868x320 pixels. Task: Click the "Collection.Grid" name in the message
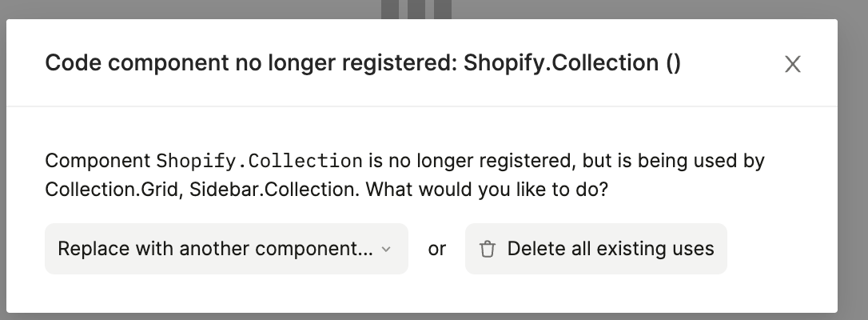(x=112, y=191)
